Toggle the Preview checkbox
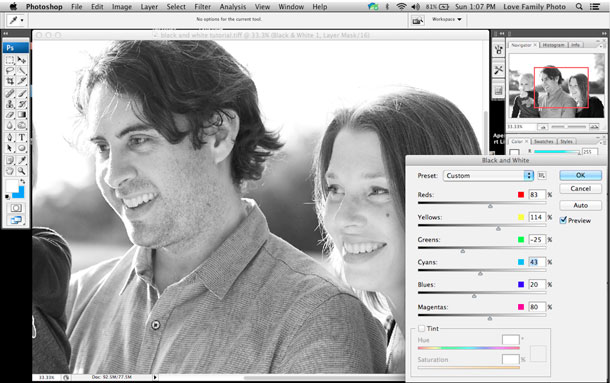The height and width of the screenshot is (383, 610). tap(563, 220)
